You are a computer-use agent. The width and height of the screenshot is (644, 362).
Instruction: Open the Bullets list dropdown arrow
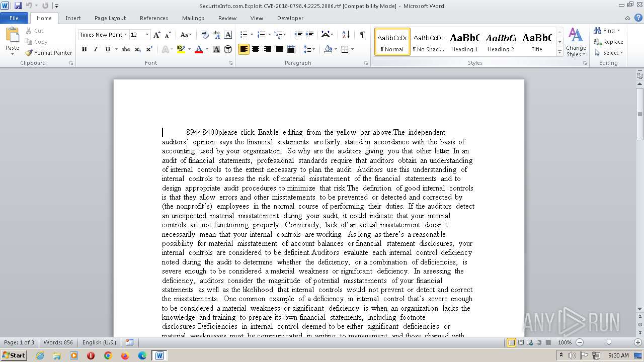(x=252, y=35)
